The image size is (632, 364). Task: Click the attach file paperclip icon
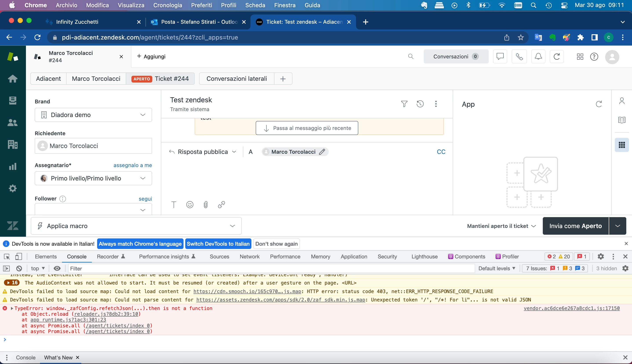[205, 205]
